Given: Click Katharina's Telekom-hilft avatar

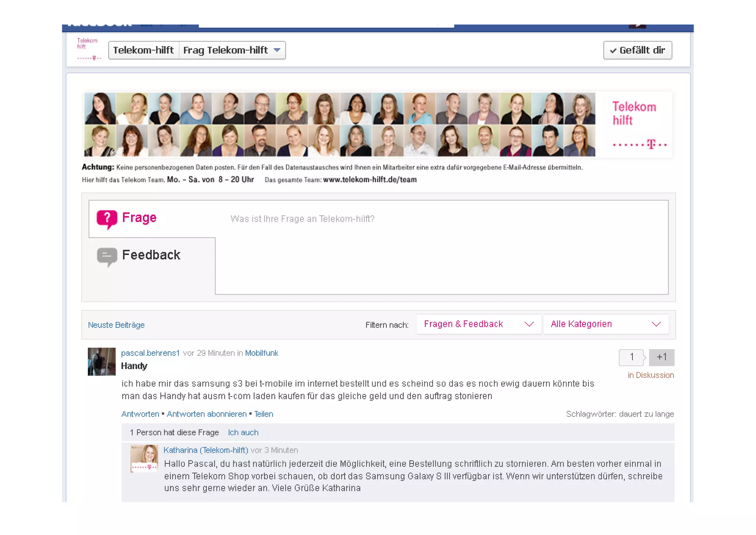Looking at the screenshot, I should (x=144, y=458).
